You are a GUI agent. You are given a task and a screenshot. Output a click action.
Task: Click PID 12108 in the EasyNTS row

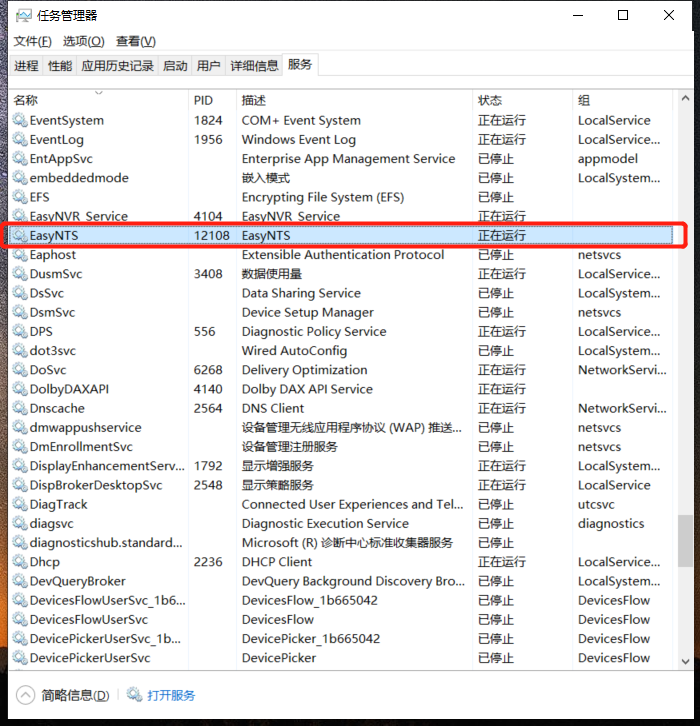pyautogui.click(x=212, y=236)
